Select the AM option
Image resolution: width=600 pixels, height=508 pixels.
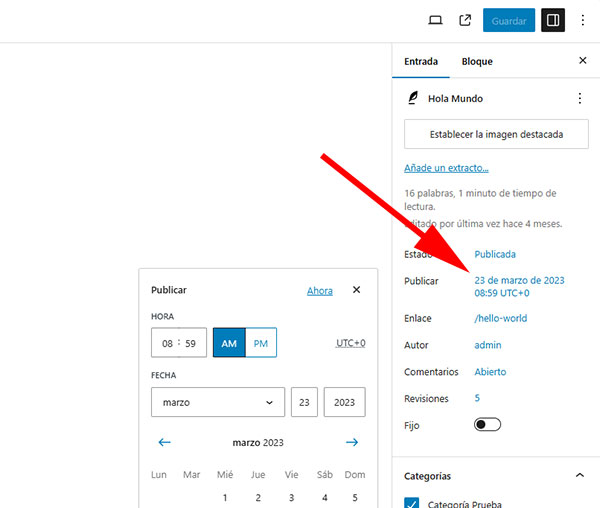point(229,343)
